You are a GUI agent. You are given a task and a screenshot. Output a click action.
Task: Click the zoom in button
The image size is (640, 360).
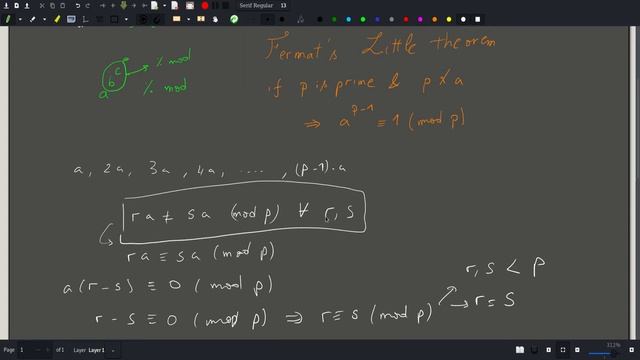coord(632,350)
